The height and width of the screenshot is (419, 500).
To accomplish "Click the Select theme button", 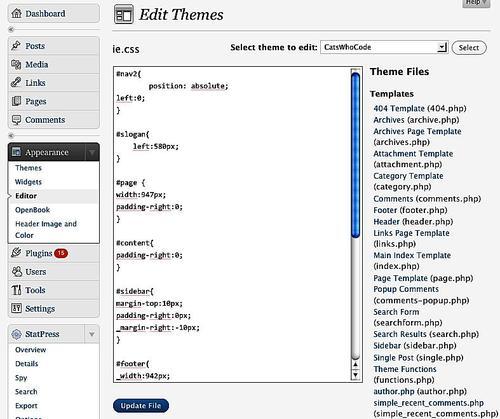I will [x=469, y=48].
